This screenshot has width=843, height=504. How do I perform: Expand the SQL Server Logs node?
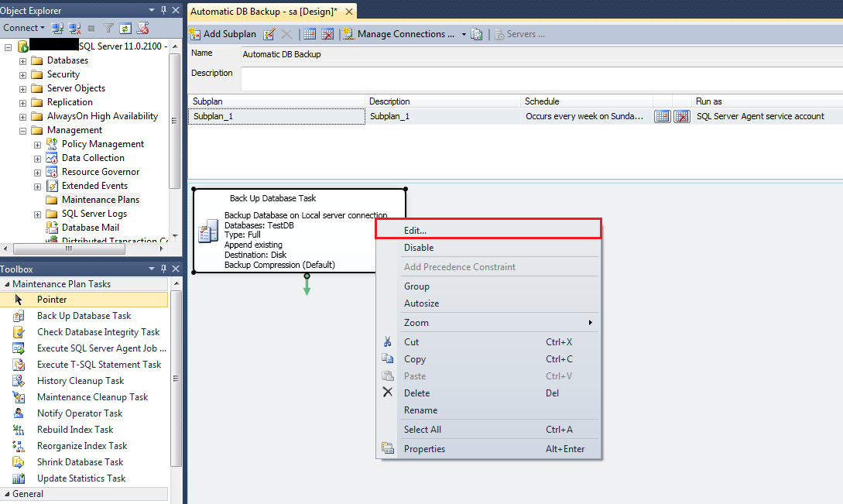(37, 214)
